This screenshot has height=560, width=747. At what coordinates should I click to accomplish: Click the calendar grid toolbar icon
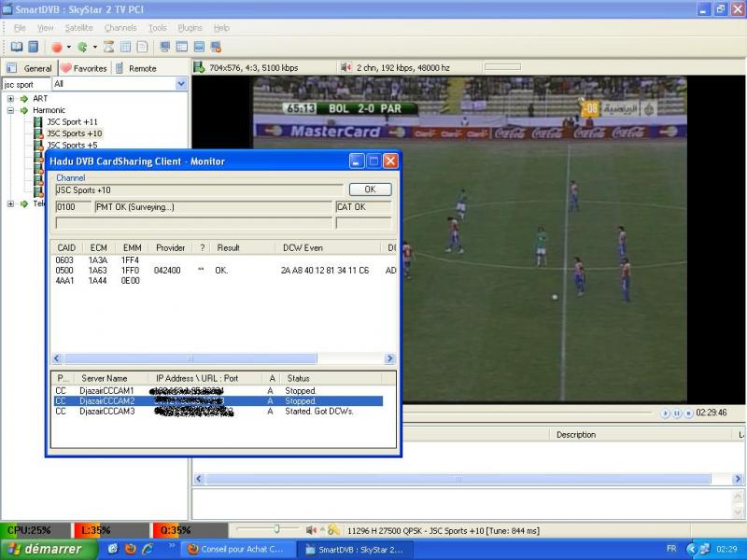click(x=125, y=47)
